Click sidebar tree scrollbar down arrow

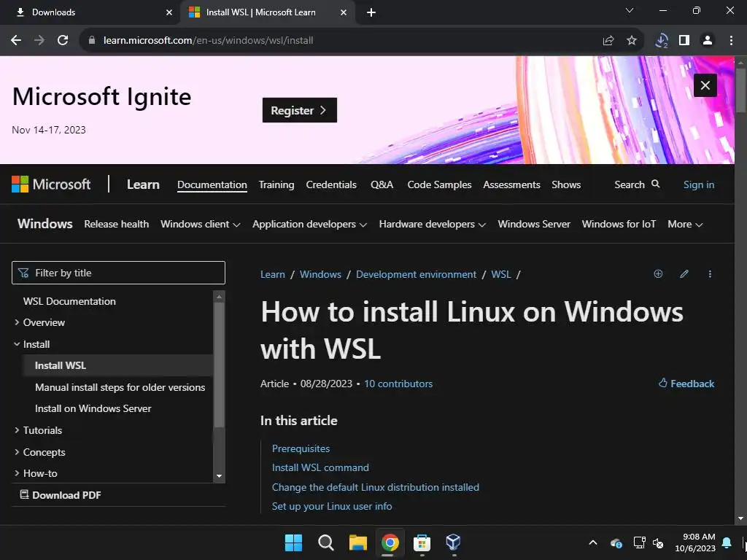coord(219,475)
